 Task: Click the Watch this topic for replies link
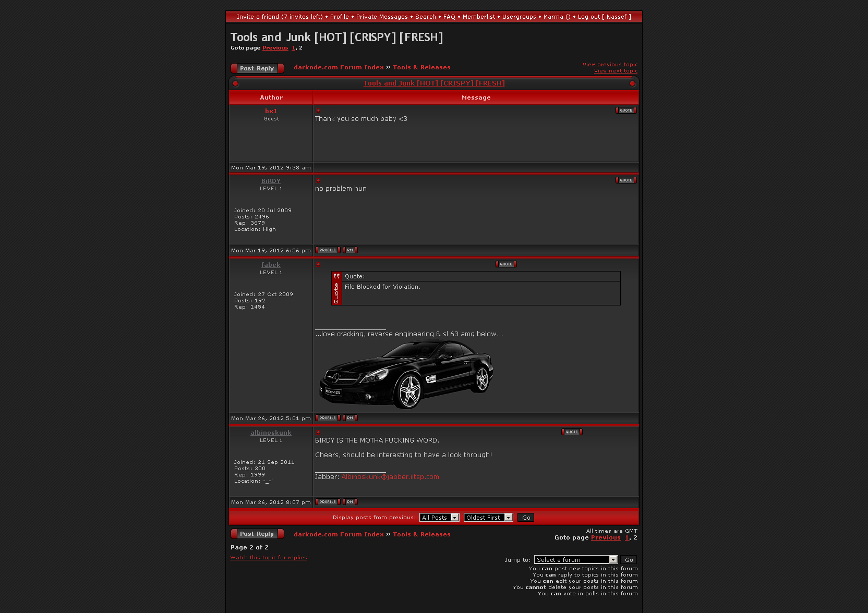[x=269, y=558]
